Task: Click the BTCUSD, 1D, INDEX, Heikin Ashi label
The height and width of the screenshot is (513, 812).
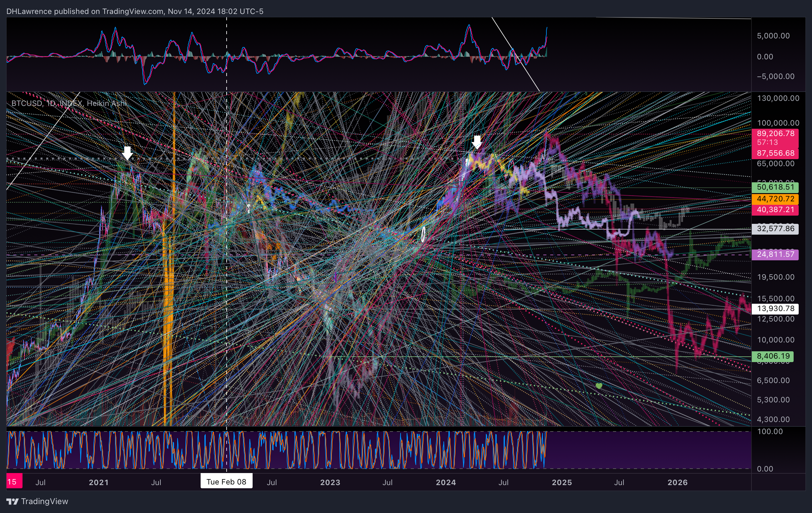Action: point(69,103)
